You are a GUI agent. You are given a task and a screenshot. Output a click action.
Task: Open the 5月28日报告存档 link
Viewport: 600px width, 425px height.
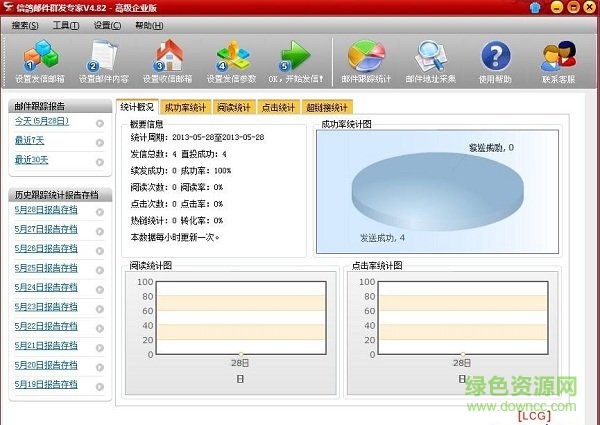pos(46,210)
